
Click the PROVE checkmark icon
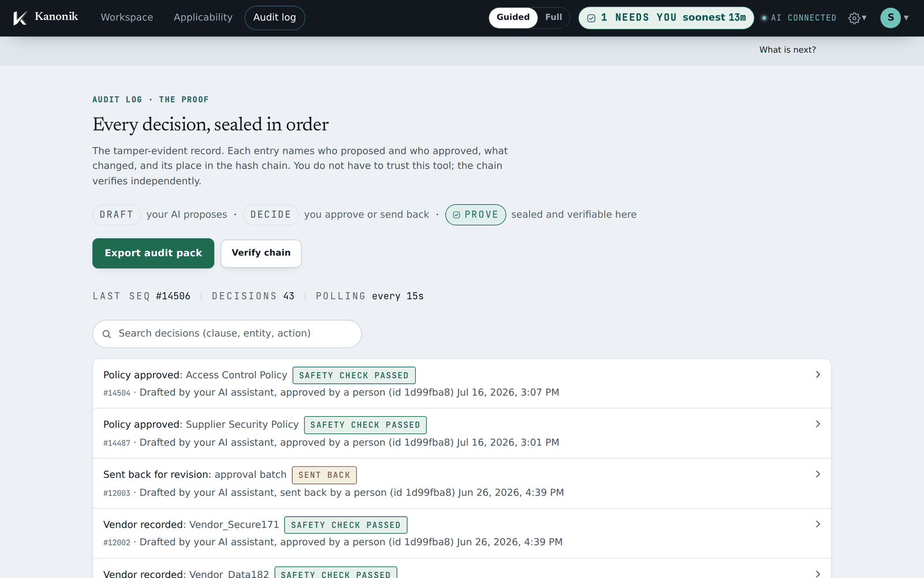pyautogui.click(x=457, y=215)
